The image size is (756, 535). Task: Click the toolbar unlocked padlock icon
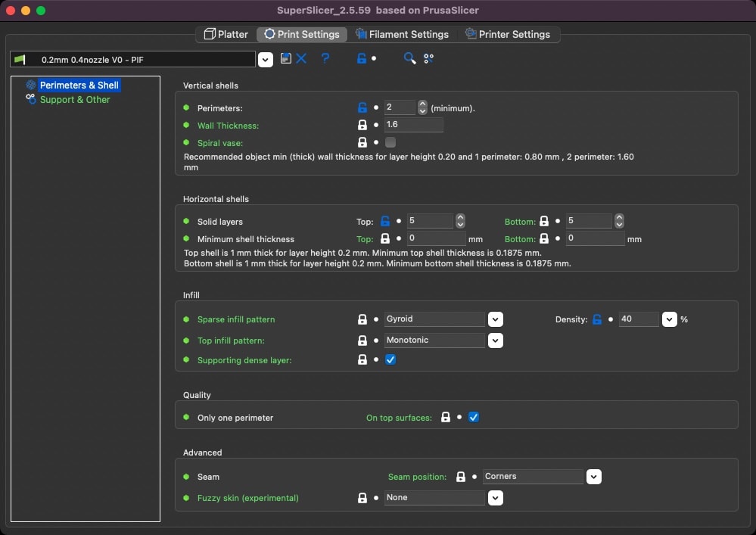361,58
